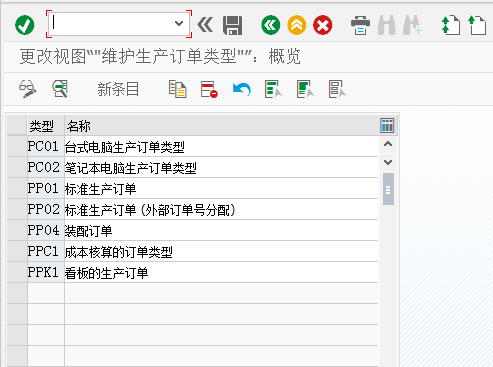Click name cell 标准生产订单 (外部订单号分配)

tap(221, 210)
